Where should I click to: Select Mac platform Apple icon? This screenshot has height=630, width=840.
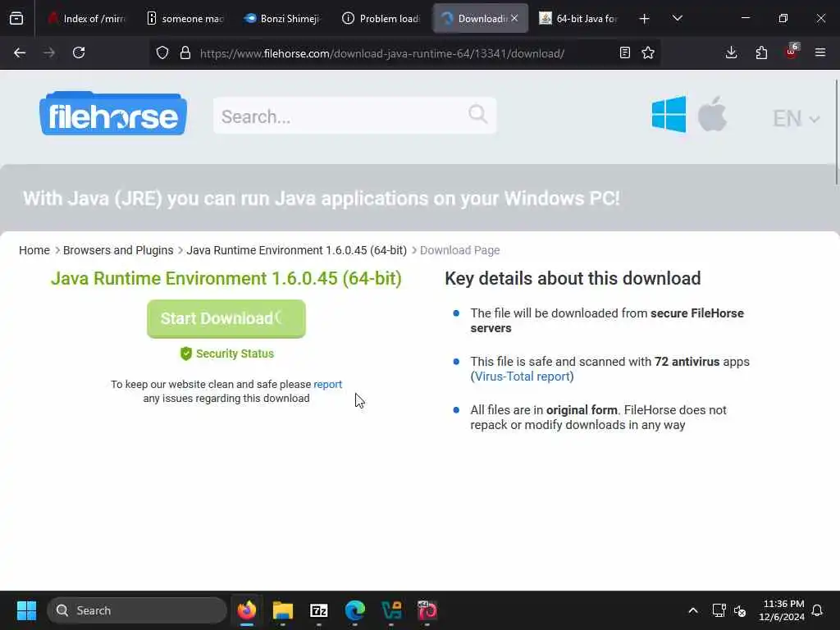click(712, 114)
